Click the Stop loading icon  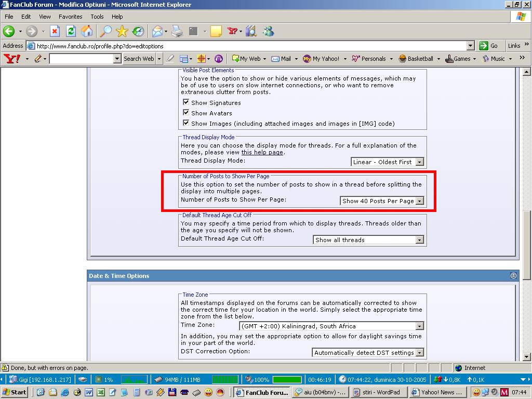[55, 32]
